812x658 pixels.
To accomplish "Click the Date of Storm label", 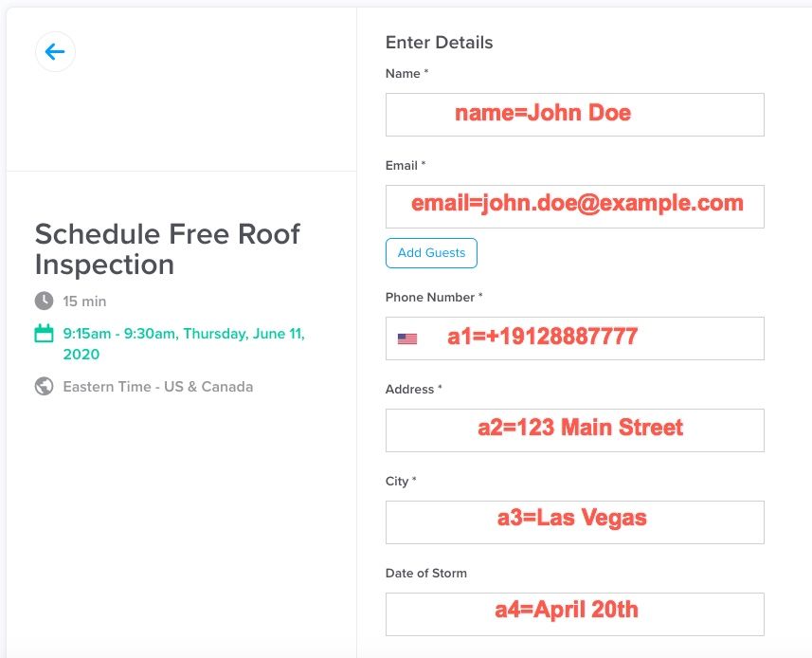I will click(x=426, y=573).
